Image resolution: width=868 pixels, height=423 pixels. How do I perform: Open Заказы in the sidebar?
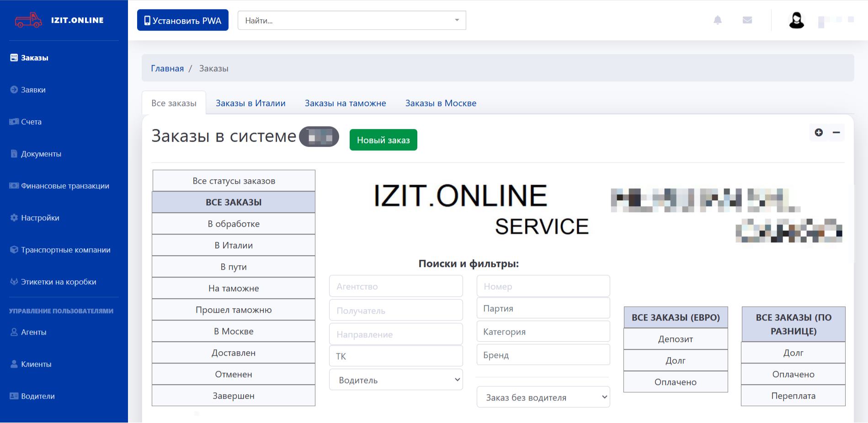(x=29, y=58)
